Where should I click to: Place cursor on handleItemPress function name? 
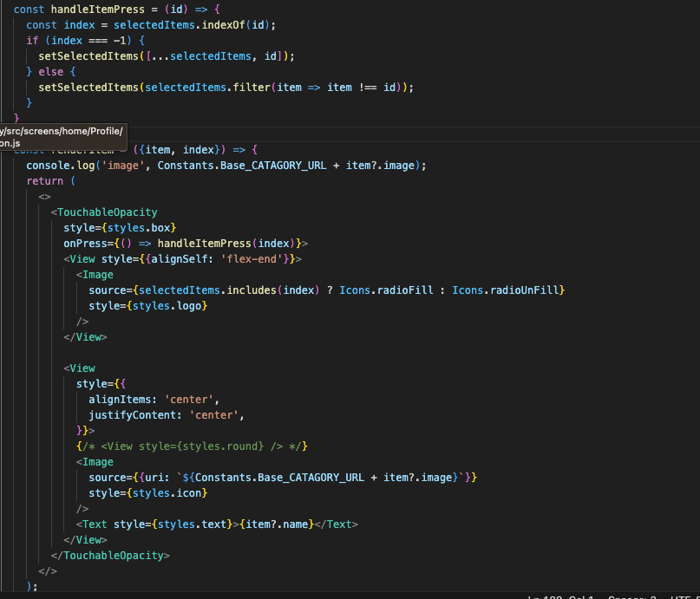coord(96,9)
